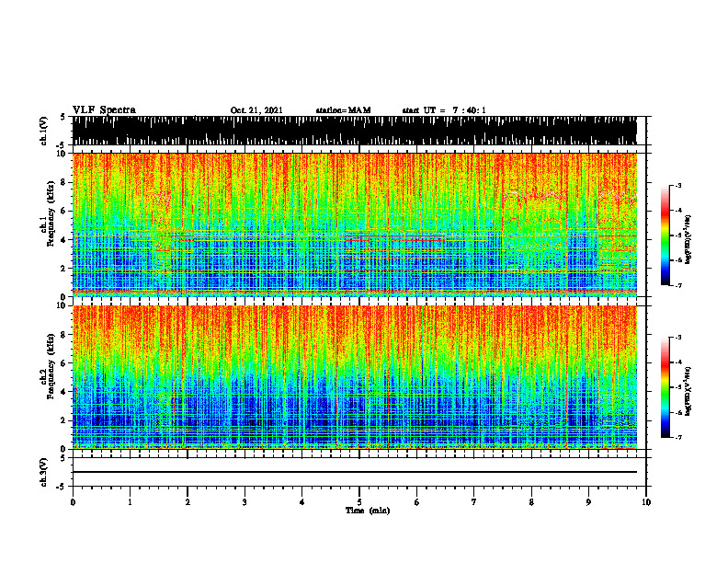Click time axis tick label "9"
The image size is (728, 563).
coord(588,502)
